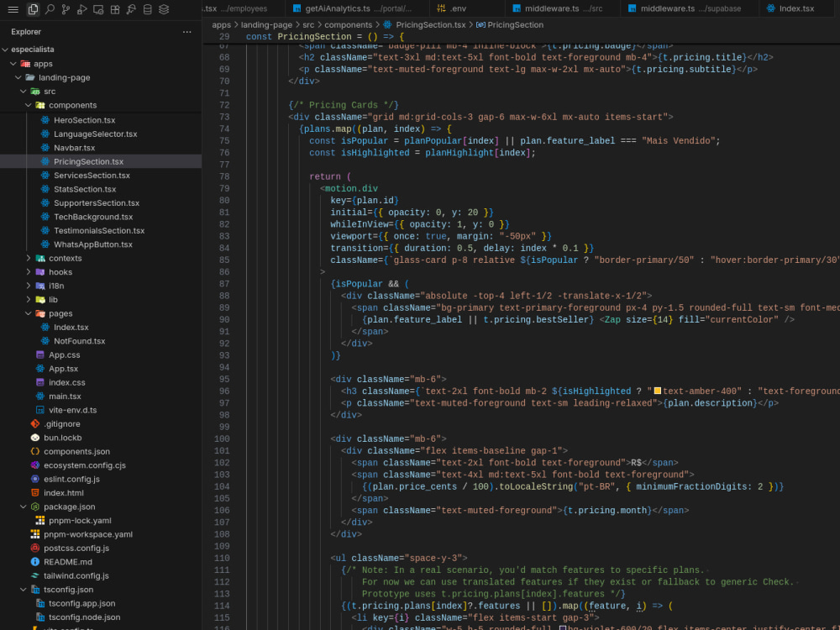This screenshot has height=630, width=840.
Task: Click the App.css file icon
Action: 40,354
